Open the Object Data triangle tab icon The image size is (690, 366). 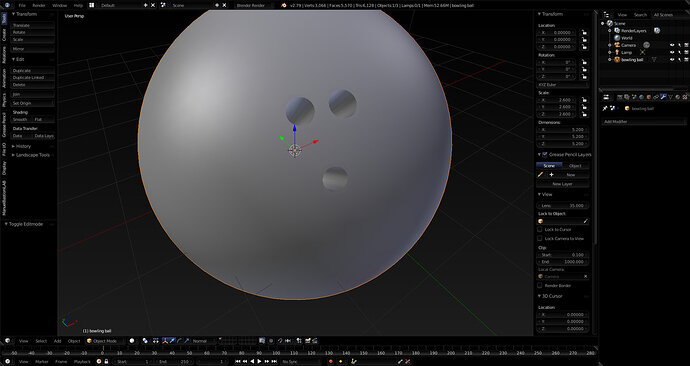(x=671, y=97)
